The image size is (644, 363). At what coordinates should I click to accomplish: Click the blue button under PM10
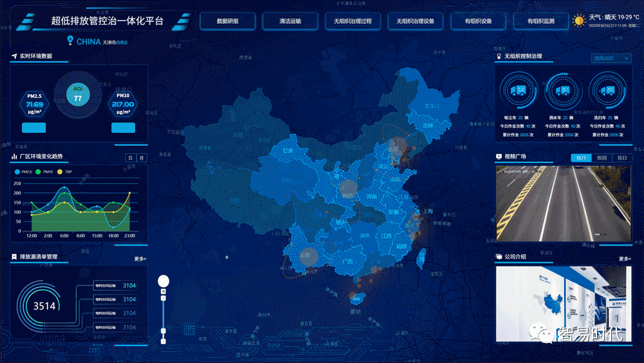123,128
